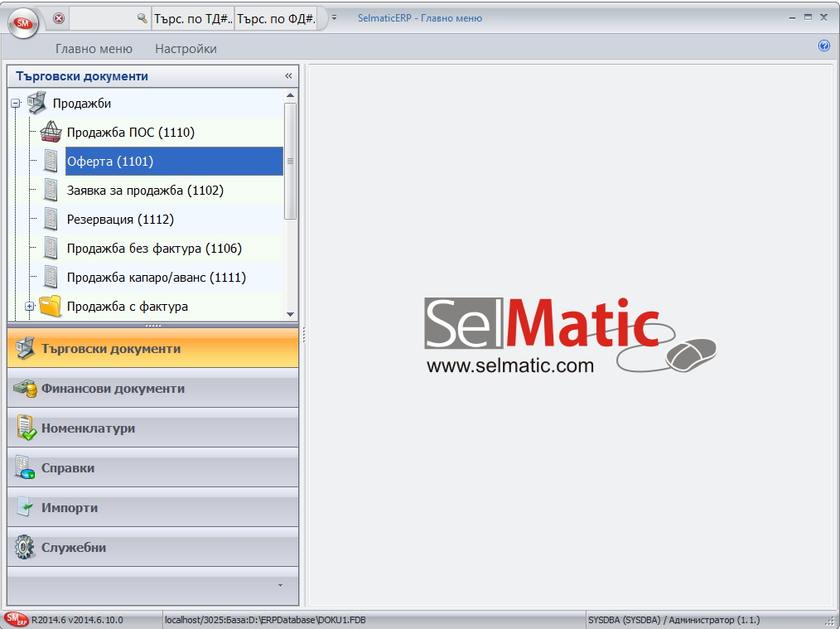Collapse the Продажби tree node

pyautogui.click(x=16, y=103)
